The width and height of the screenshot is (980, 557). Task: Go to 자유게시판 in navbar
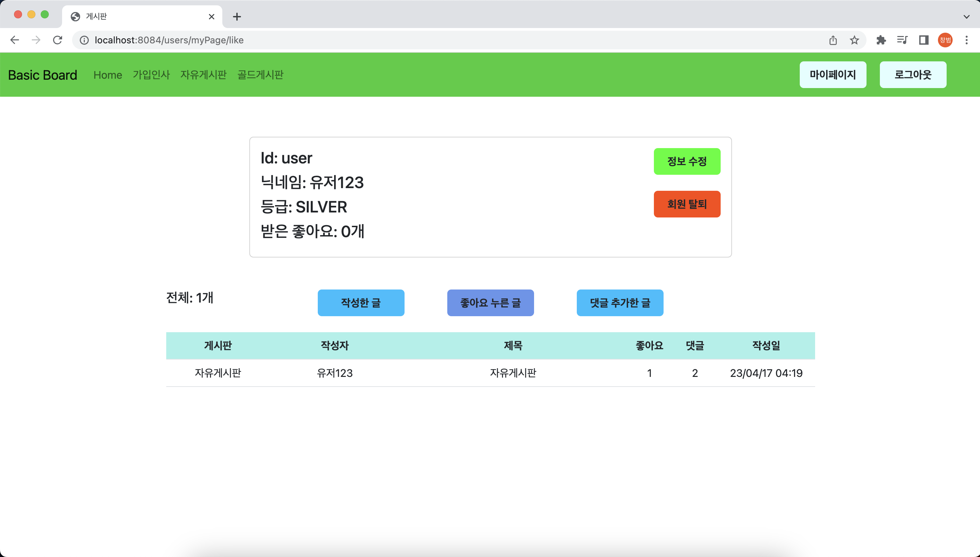click(203, 75)
